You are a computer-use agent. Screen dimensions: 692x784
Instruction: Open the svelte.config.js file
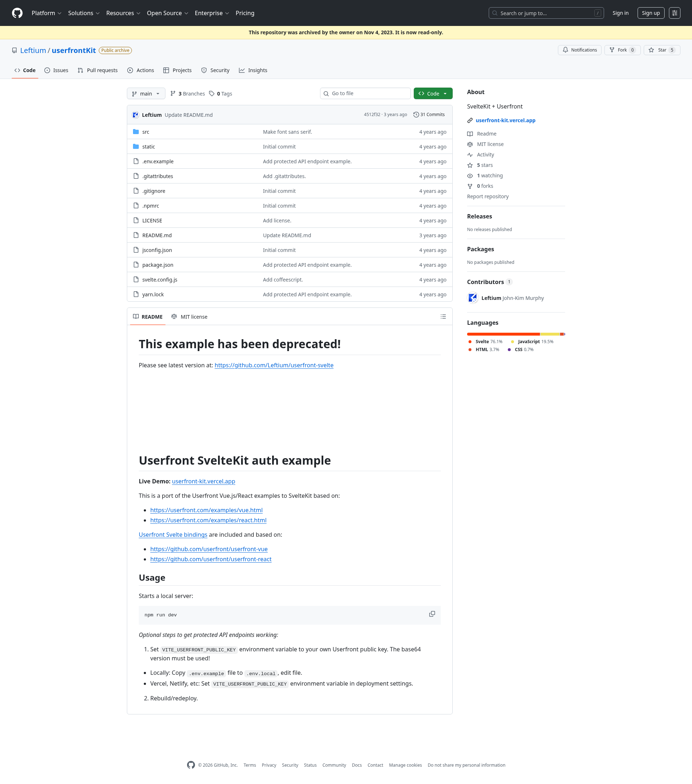point(160,280)
